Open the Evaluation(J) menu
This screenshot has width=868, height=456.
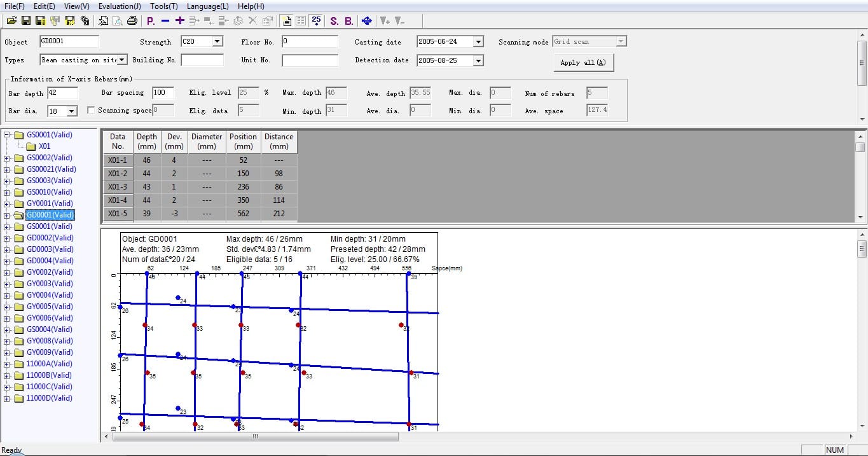point(119,6)
